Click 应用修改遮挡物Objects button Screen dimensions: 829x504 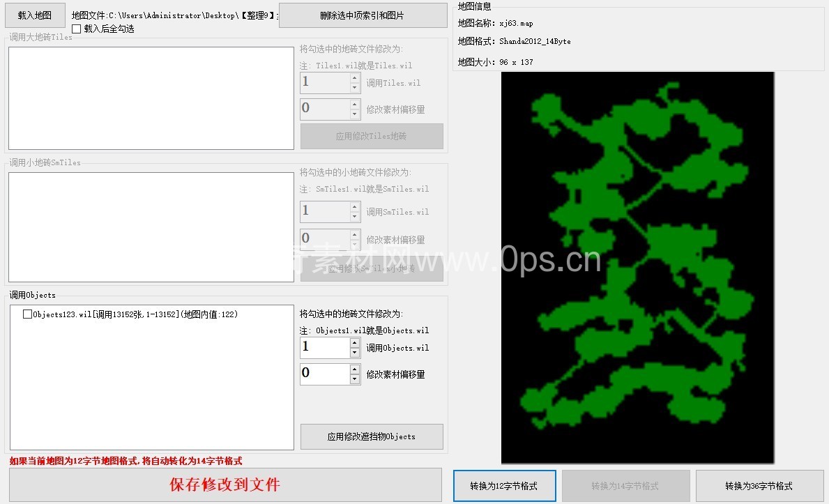(372, 436)
